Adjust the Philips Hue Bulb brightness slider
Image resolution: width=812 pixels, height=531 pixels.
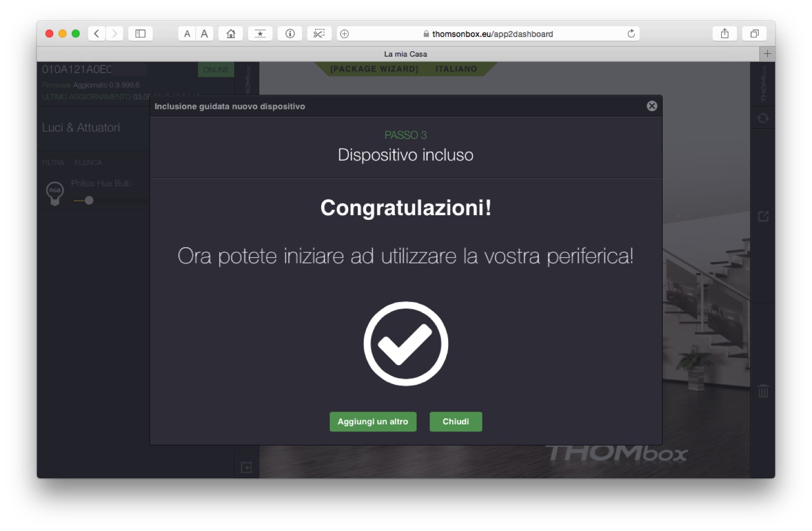pos(89,201)
